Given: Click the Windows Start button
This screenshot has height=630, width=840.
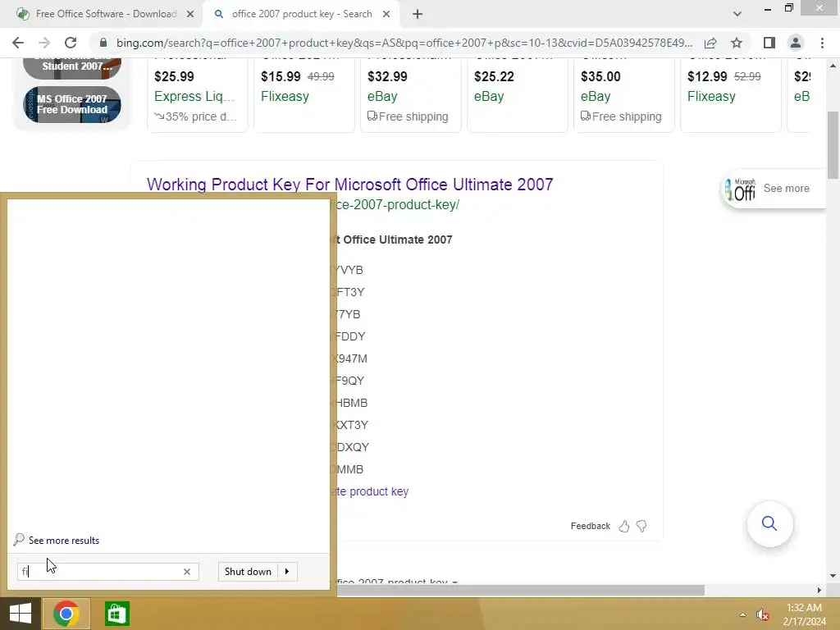Looking at the screenshot, I should (21, 614).
